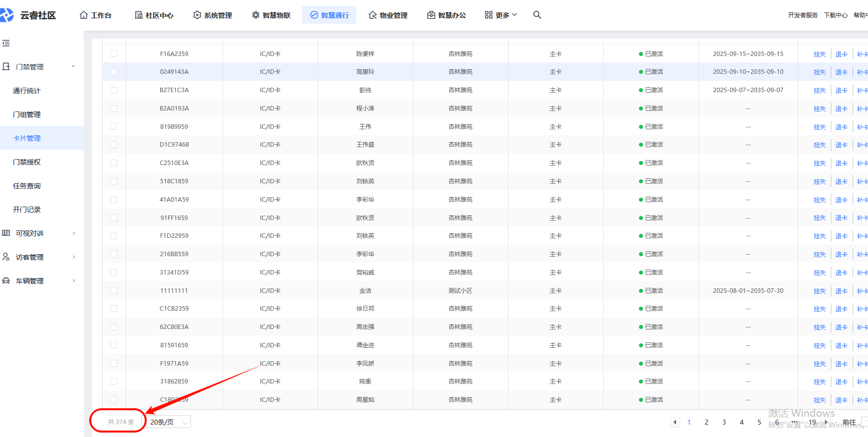The width and height of the screenshot is (868, 437).
Task: Click 退卡 link for card B27E1C3A
Action: (841, 91)
